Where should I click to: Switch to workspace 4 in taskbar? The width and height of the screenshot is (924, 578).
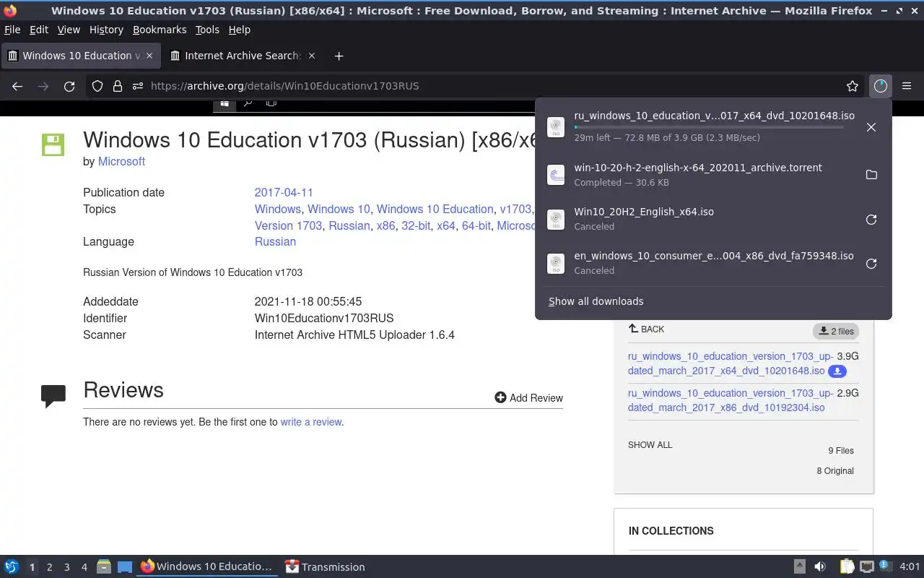[x=84, y=567]
